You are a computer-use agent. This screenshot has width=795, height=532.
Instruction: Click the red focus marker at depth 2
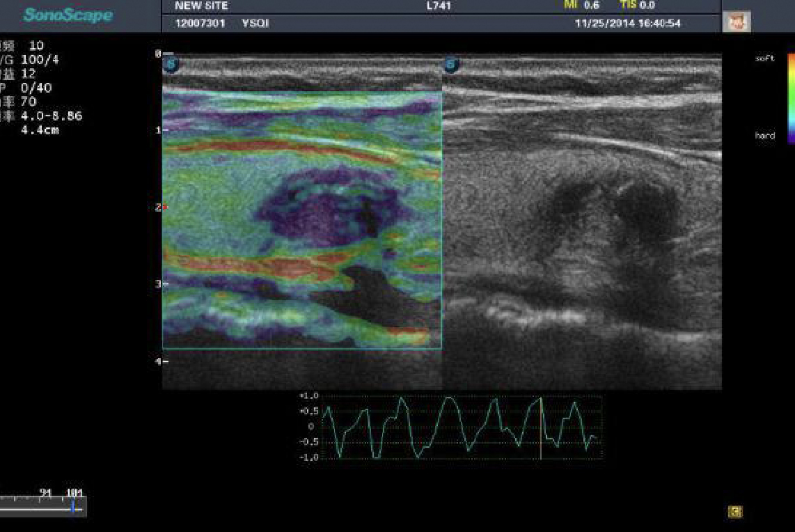click(164, 207)
